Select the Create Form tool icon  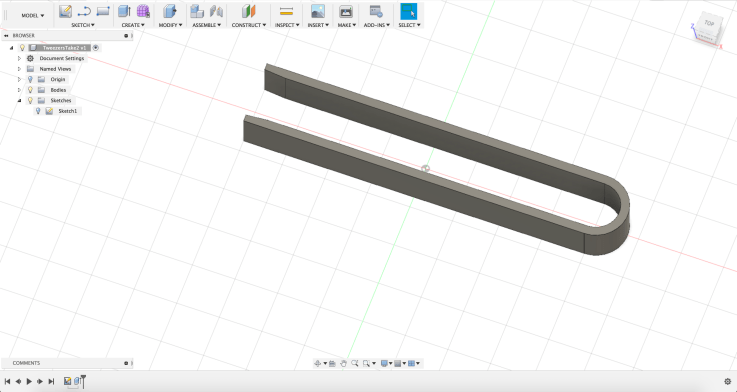(143, 11)
